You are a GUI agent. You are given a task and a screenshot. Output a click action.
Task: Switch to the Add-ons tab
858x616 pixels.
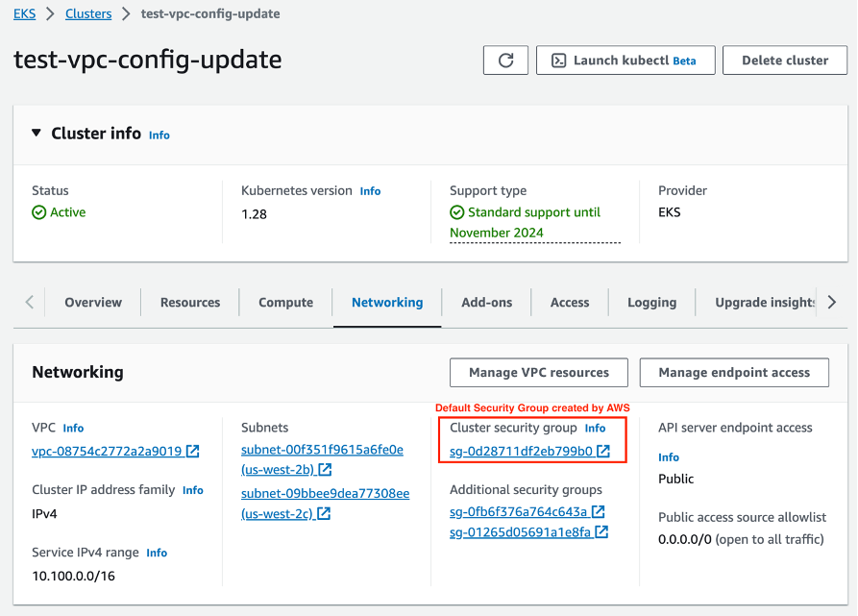point(486,301)
